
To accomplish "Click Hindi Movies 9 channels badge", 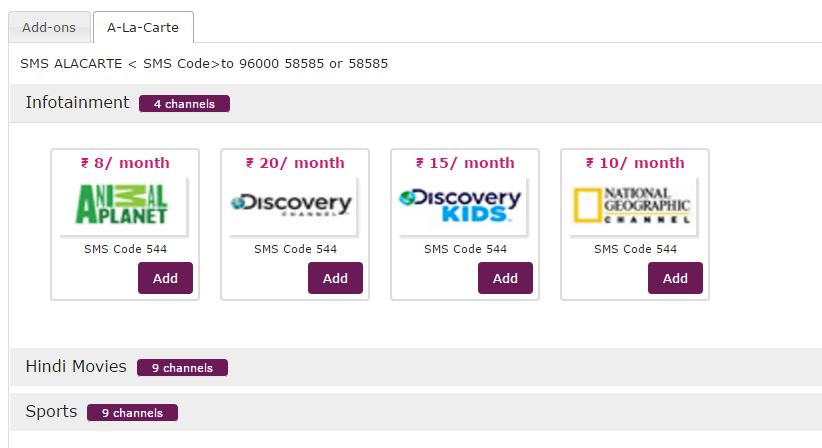I will (182, 368).
